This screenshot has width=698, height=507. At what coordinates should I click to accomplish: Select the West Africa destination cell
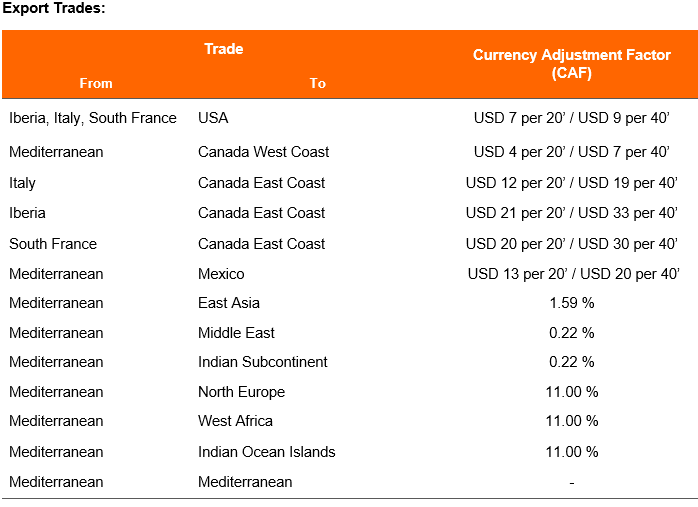(x=235, y=421)
